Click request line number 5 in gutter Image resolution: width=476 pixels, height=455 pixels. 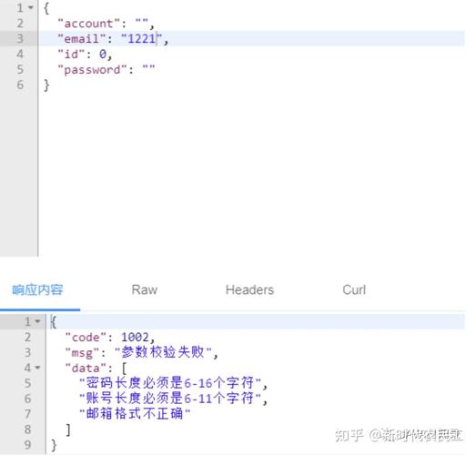20,69
